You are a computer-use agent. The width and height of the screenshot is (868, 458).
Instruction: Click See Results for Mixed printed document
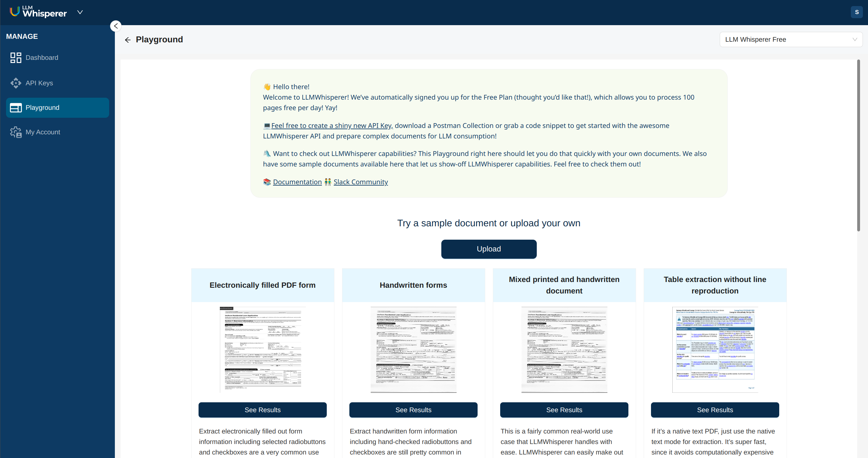(564, 410)
